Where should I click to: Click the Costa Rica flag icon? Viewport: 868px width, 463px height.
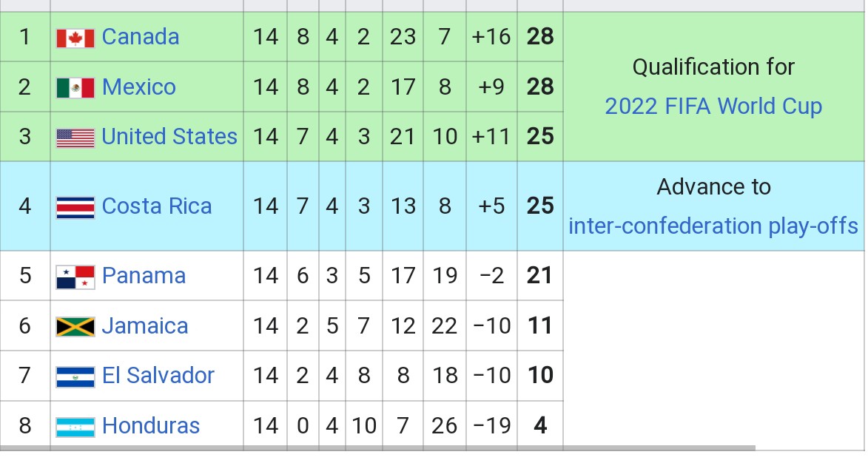pyautogui.click(x=75, y=207)
